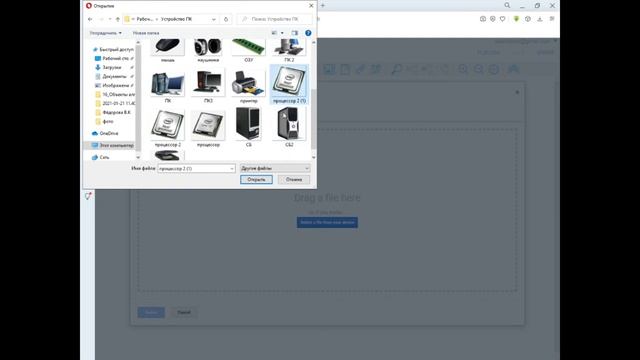Image resolution: width=640 pixels, height=360 pixels.
Task: Go back in the file dialog
Action: click(90, 19)
